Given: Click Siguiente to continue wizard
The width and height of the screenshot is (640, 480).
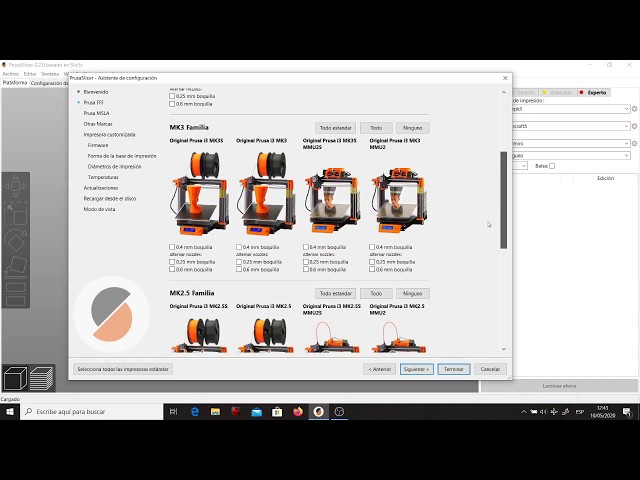Looking at the screenshot, I should [x=416, y=369].
